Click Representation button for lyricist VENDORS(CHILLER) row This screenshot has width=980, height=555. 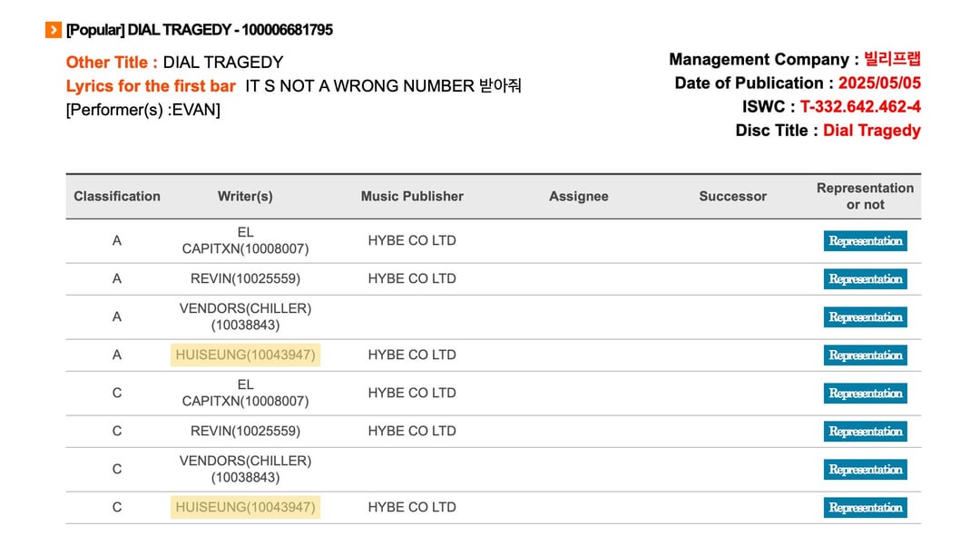865,317
